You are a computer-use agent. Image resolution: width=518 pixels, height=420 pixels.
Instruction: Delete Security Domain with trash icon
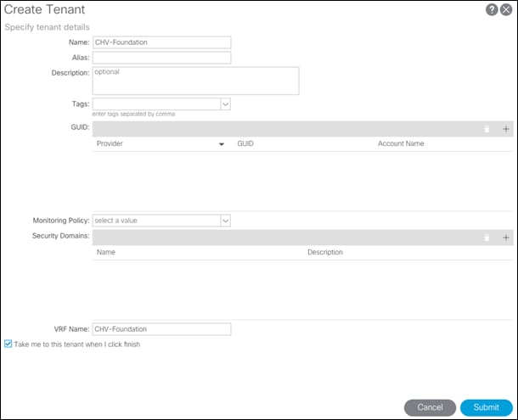click(487, 238)
